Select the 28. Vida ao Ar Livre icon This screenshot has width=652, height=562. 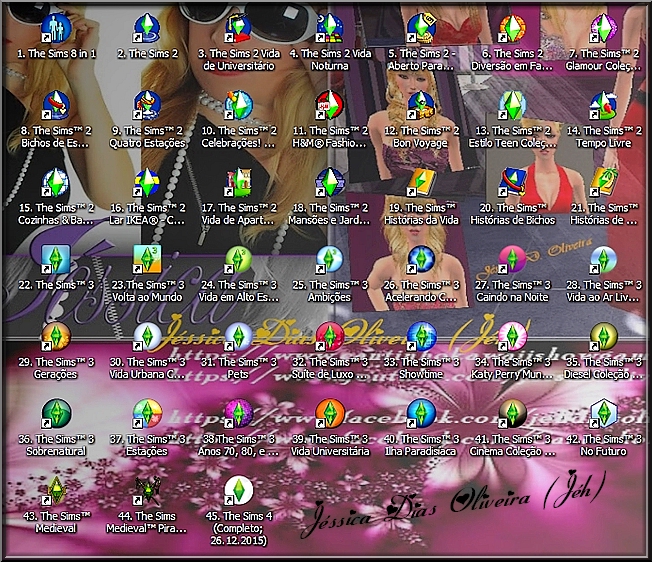[604, 260]
